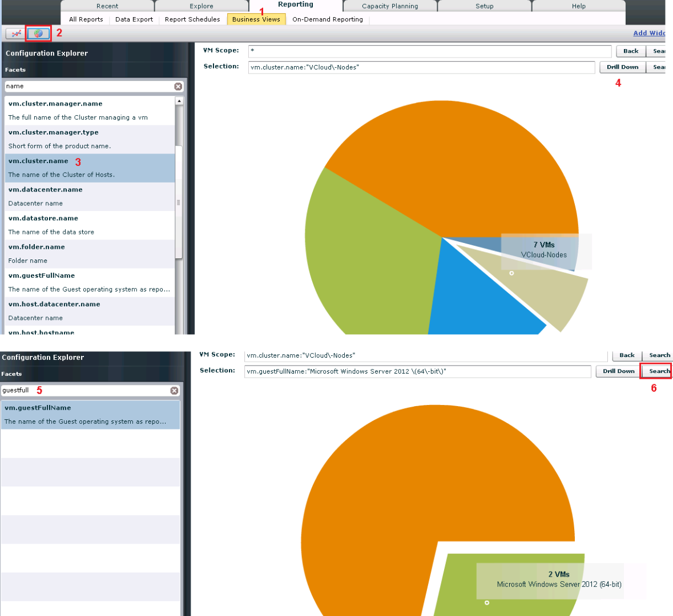Screen dimensions: 673x616
Task: Click upper Back button
Action: point(631,51)
